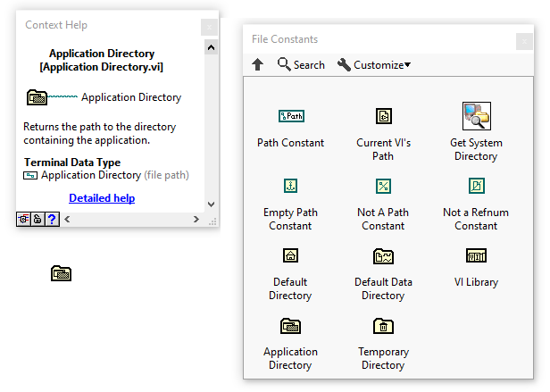550x392 pixels.
Task: Select the Not a Refnum Constant icon
Action: coord(476,186)
